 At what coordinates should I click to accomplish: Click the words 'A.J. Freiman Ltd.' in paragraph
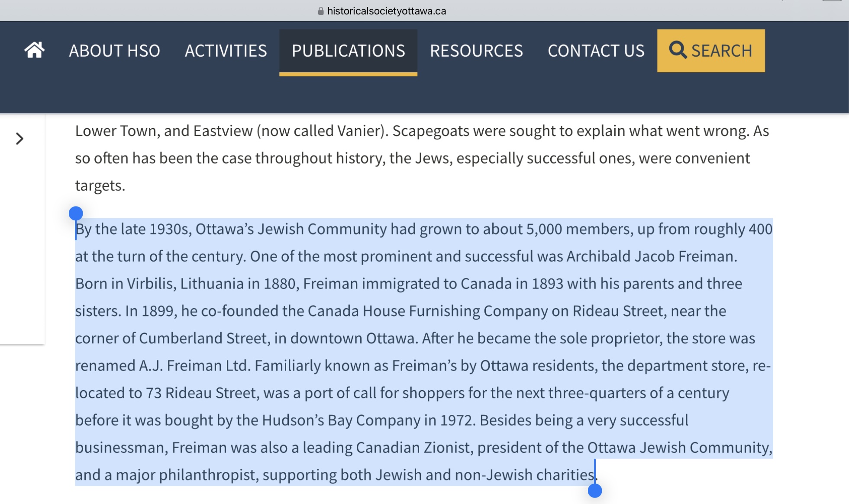(x=195, y=365)
